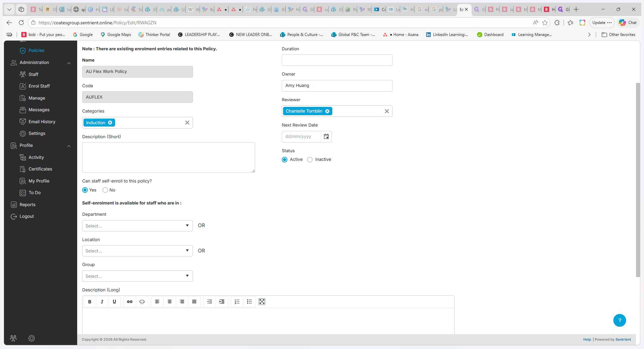Click the Description (Short) text area
Image resolution: width=644 pixels, height=349 pixels.
point(169,158)
